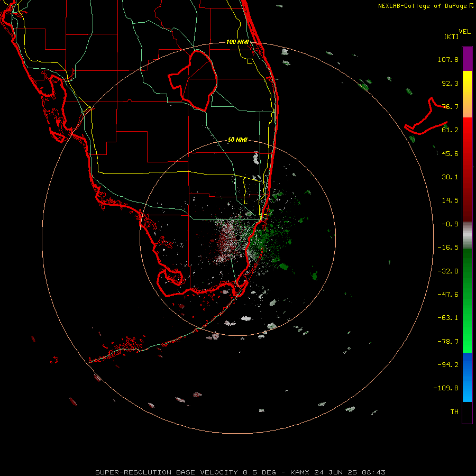476x476 pixels.
Task: Click the TH label on the scale
Action: pos(454,411)
